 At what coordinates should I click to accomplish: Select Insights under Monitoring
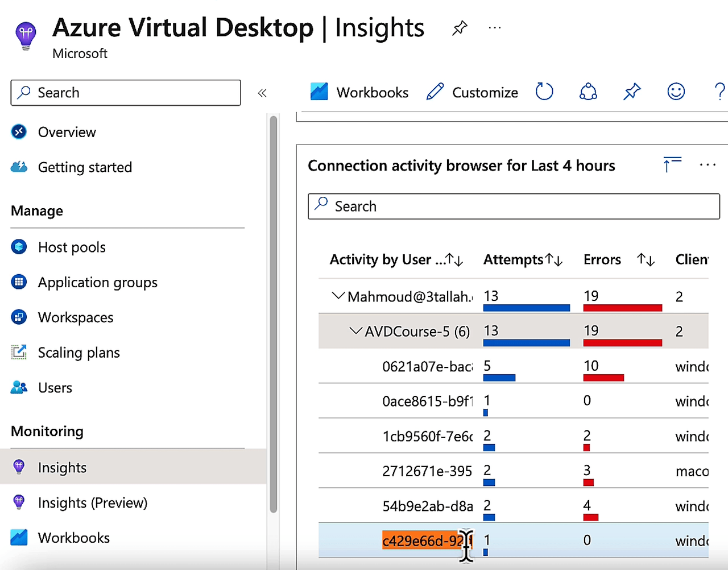tap(133, 466)
